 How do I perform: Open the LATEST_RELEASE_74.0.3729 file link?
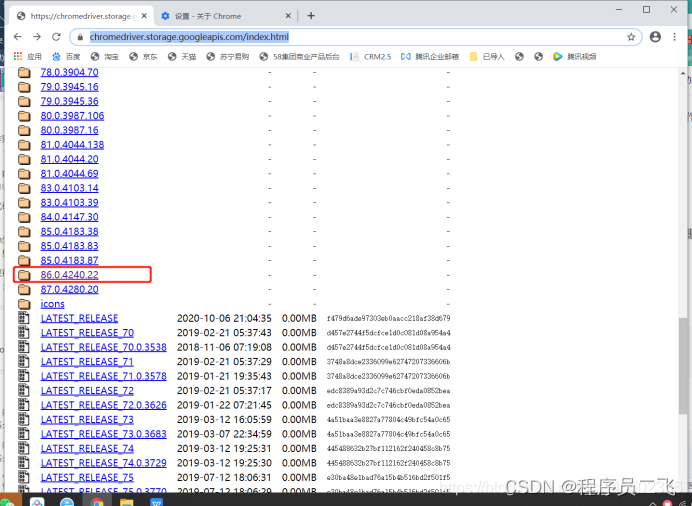(104, 464)
